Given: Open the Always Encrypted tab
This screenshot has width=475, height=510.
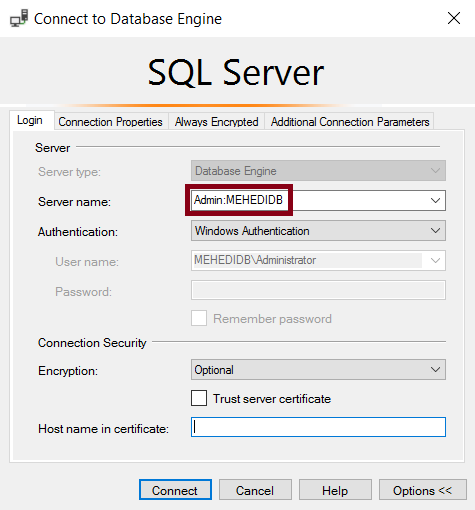Looking at the screenshot, I should click(x=217, y=122).
